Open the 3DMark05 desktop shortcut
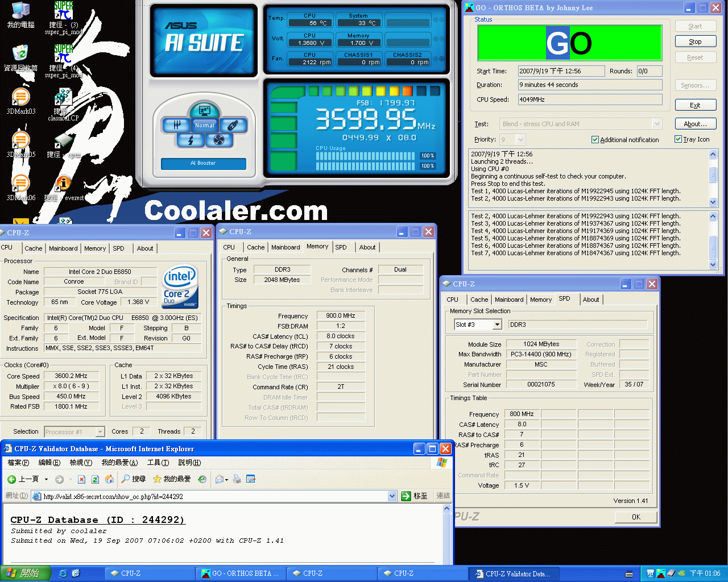This screenshot has width=728, height=582. [20, 144]
